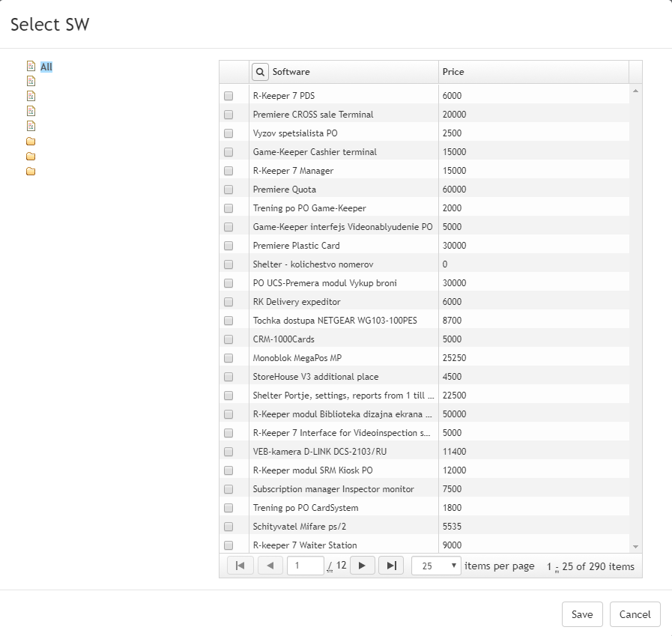Click the document icon next to All
Viewport: 672px width, 636px height.
pos(31,66)
